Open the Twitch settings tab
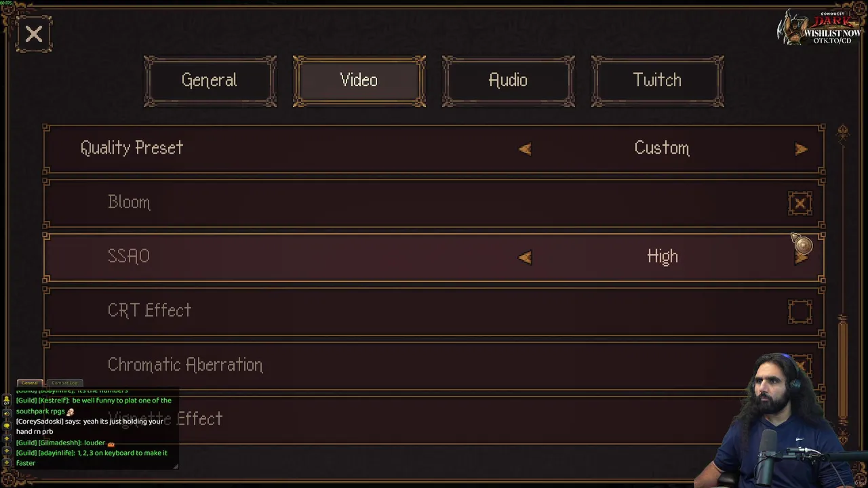Viewport: 868px width, 488px height. (657, 81)
